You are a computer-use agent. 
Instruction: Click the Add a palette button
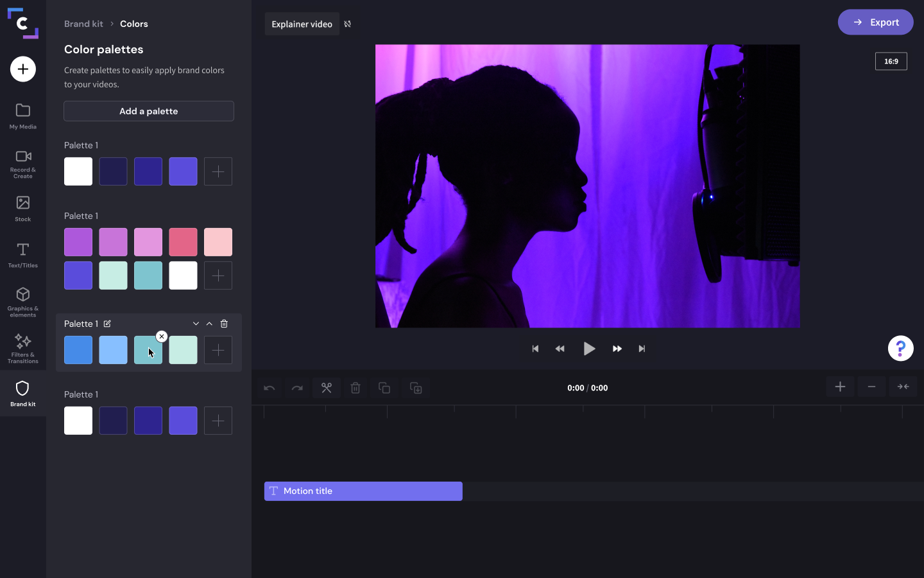tap(149, 111)
